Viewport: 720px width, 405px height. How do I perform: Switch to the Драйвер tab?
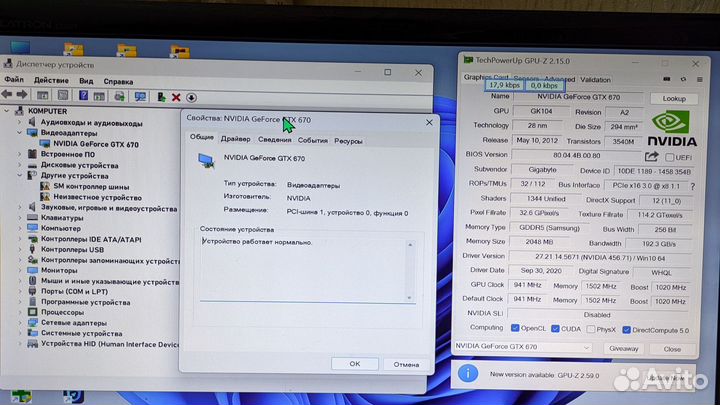point(236,139)
